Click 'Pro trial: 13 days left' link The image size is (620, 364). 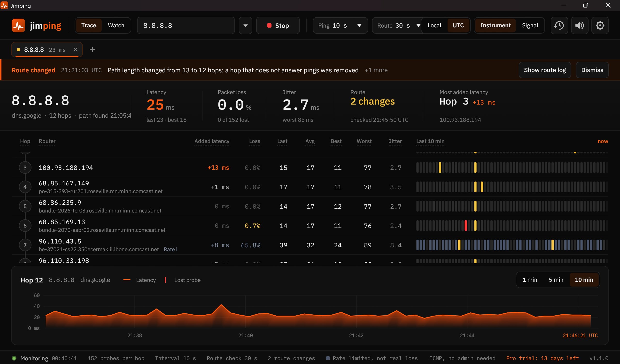[542, 358]
